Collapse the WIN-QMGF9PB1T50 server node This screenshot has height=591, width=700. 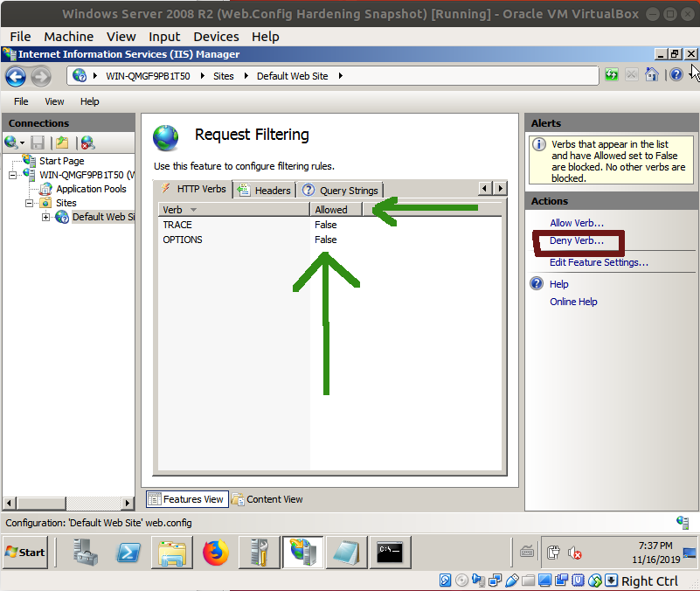tap(12, 175)
